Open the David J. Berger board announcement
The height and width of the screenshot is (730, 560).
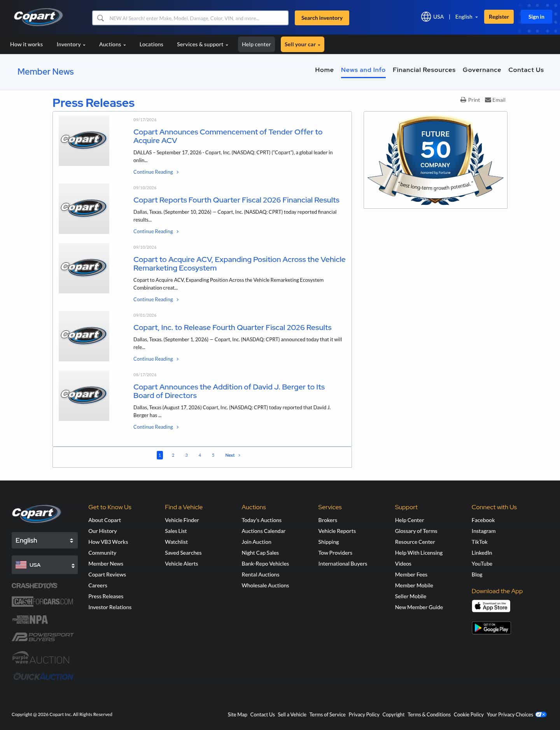(x=229, y=391)
